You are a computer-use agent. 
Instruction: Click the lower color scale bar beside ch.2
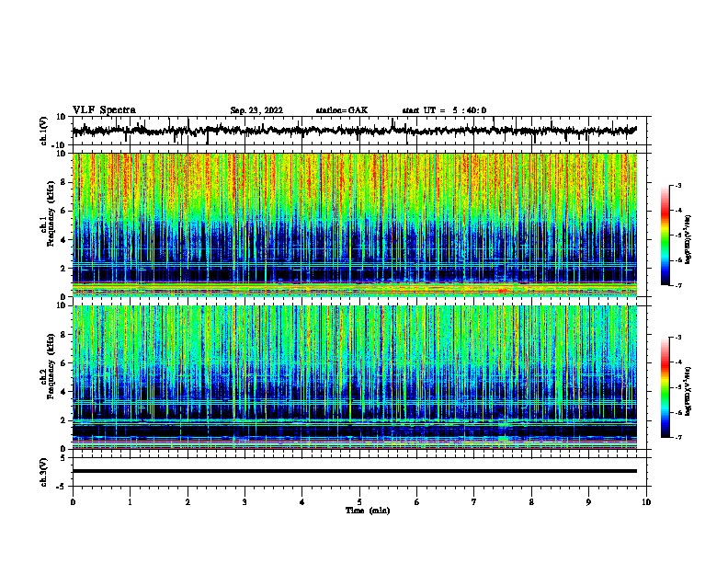(665, 387)
